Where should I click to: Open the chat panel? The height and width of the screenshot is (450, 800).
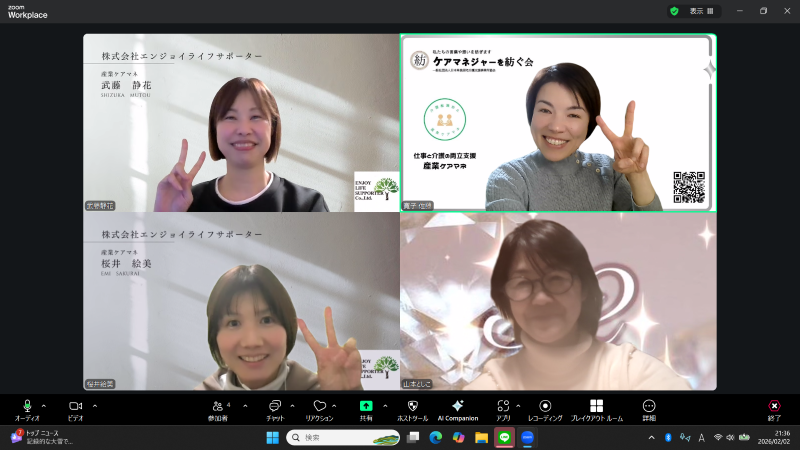click(x=275, y=406)
